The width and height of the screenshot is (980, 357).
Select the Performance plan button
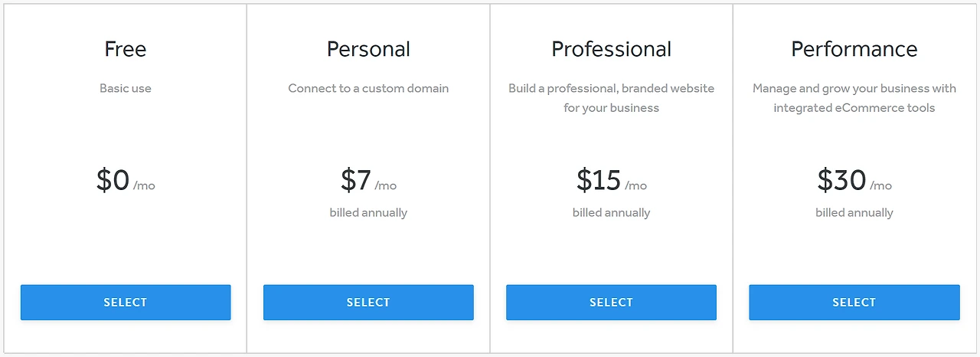click(x=854, y=303)
